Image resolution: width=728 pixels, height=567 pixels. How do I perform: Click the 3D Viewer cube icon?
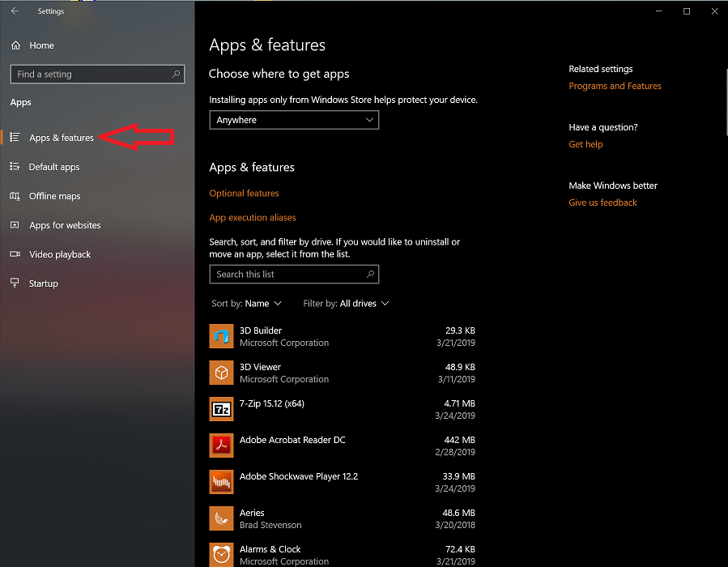click(x=221, y=373)
